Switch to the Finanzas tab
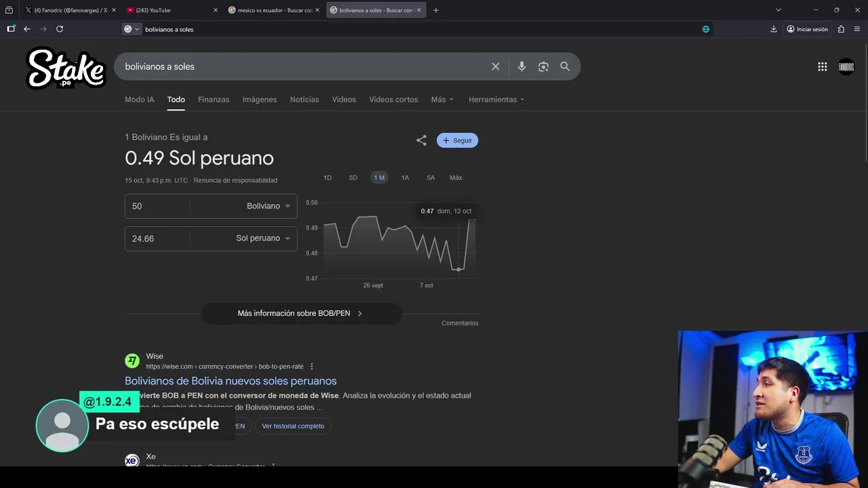 (x=214, y=100)
